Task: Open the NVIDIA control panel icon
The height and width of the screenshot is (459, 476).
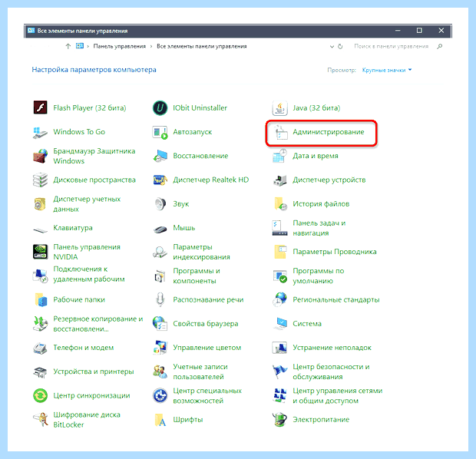Action: click(x=41, y=252)
